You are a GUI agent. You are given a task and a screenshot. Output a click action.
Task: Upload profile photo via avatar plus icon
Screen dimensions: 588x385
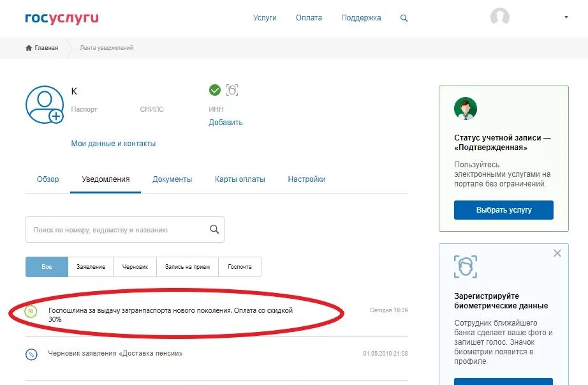click(x=56, y=116)
